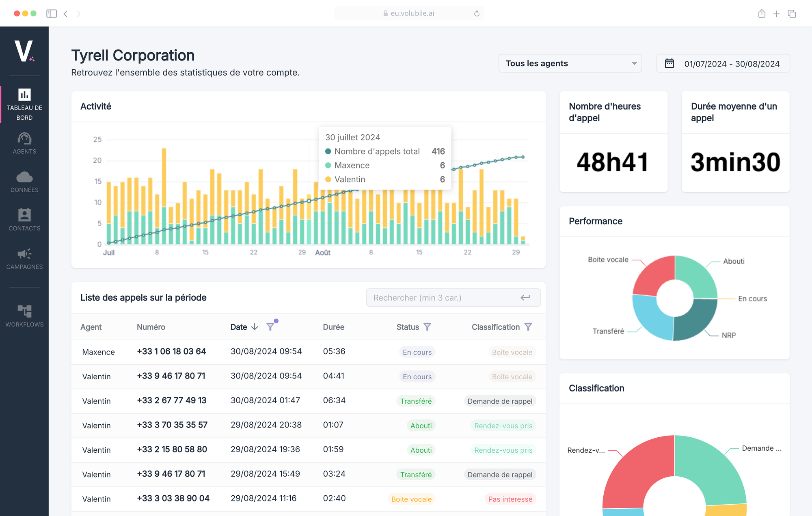The height and width of the screenshot is (516, 812).
Task: Click the Date column filter icon
Action: [270, 327]
